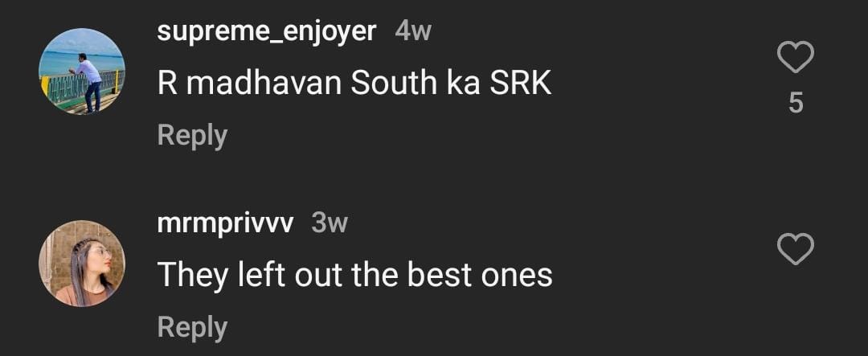Like the R madhavan South ka SRK comment

[x=796, y=57]
